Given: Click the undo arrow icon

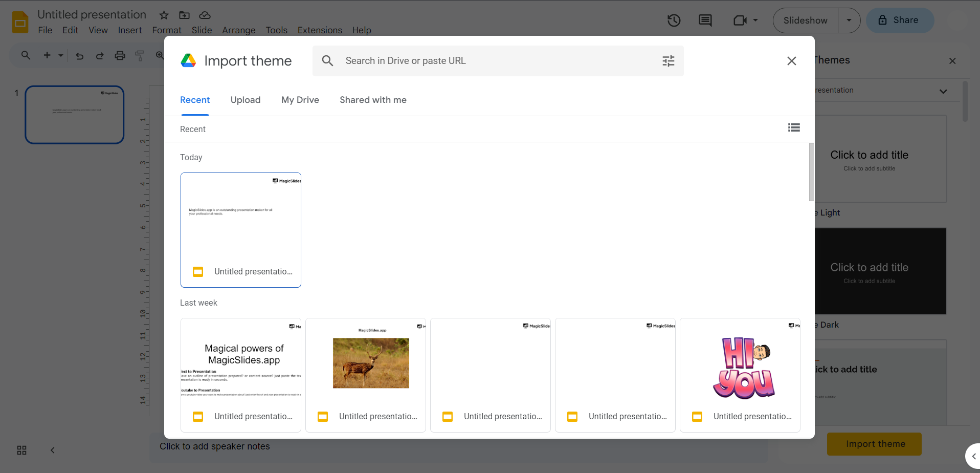Looking at the screenshot, I should click(79, 56).
